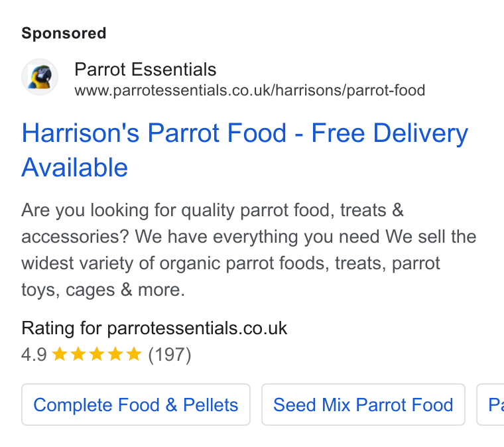504x447 pixels.
Task: Click 'Free Delivery' in the blue headline
Action: tap(389, 133)
